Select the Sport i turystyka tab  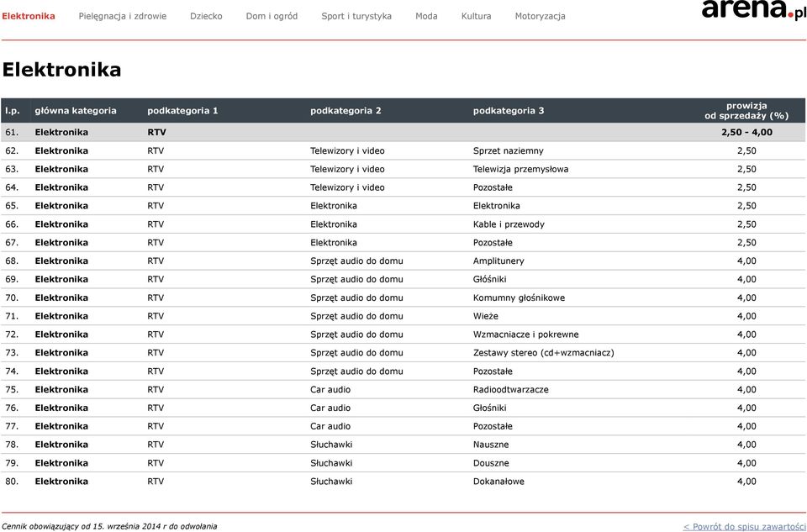click(356, 16)
